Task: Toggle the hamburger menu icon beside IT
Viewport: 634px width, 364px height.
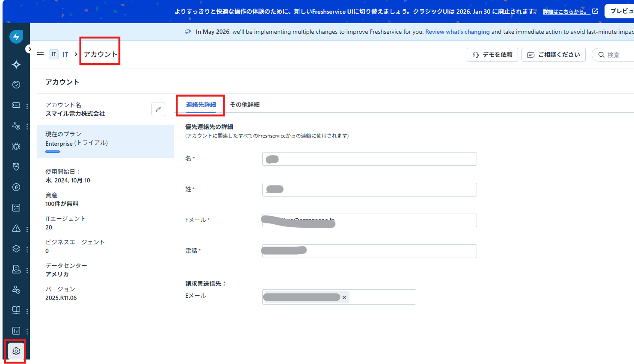Action: [40, 55]
